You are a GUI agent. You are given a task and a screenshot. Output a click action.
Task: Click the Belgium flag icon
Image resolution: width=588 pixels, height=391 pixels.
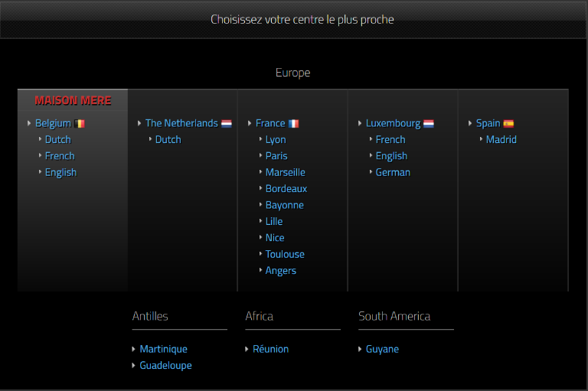coord(80,123)
